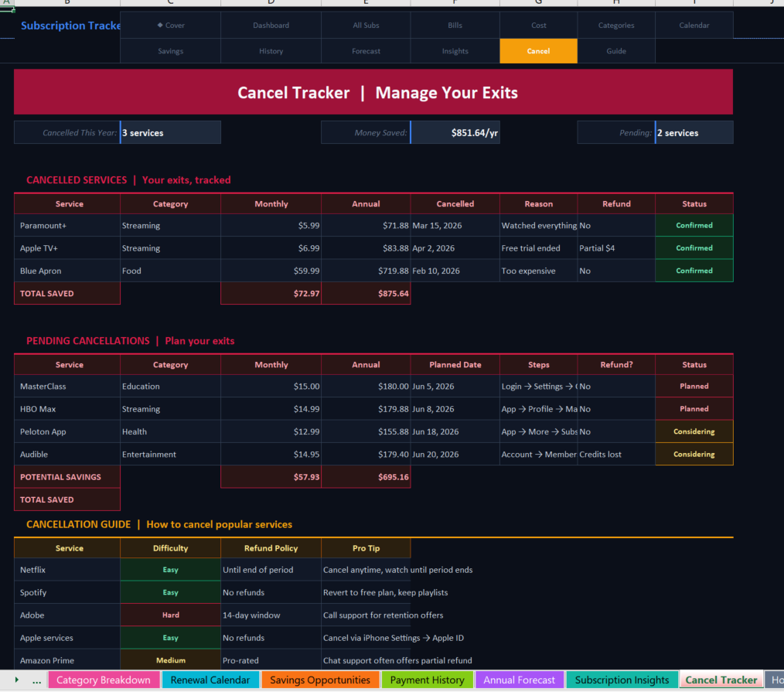Screen dimensions: 784x692
Task: Click the ellipsis for more sheet tabs
Action: (x=36, y=680)
